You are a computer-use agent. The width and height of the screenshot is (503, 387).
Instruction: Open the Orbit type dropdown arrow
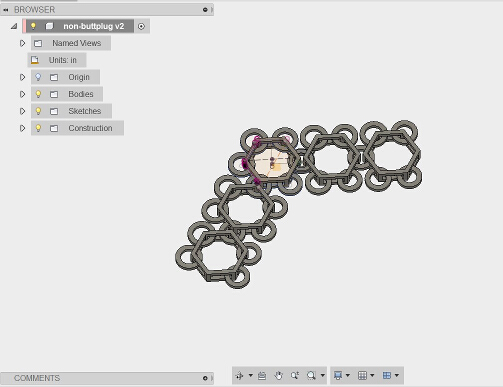click(250, 375)
